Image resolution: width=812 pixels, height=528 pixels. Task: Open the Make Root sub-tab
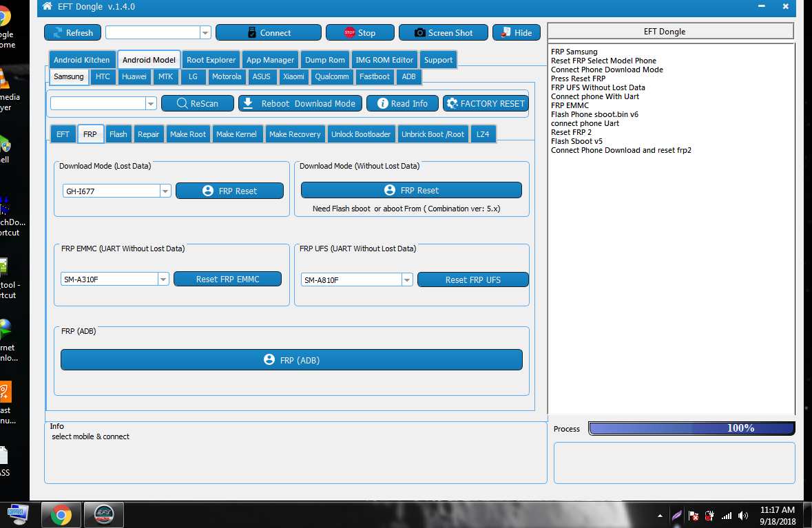[x=188, y=134]
